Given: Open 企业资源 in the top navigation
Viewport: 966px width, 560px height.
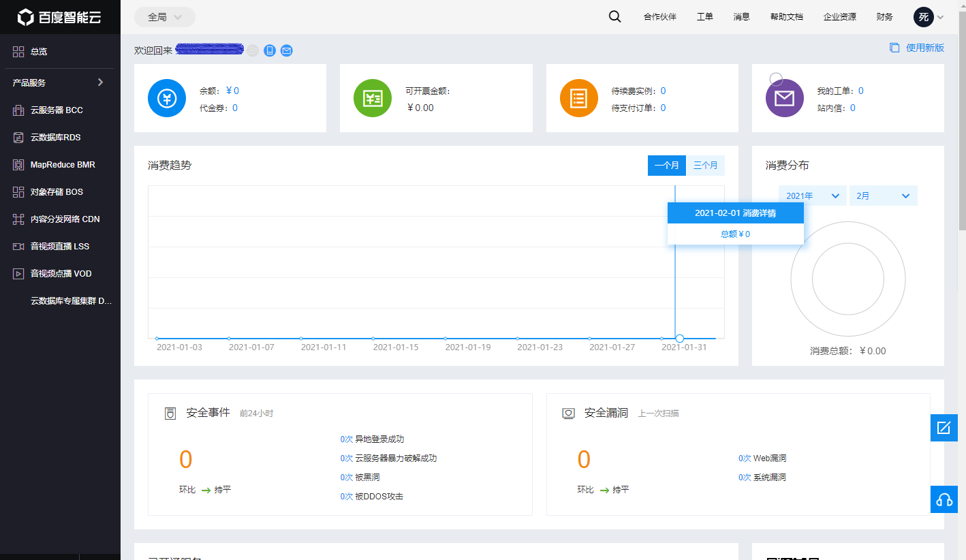Looking at the screenshot, I should 840,17.
